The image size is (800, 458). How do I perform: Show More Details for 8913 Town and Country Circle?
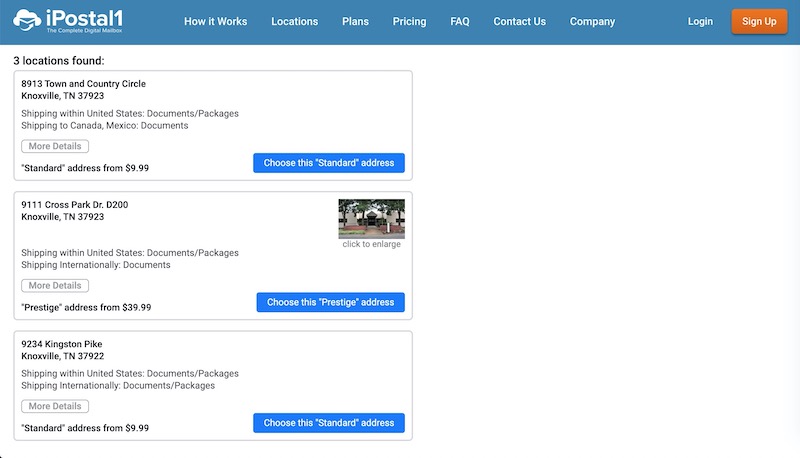[55, 146]
